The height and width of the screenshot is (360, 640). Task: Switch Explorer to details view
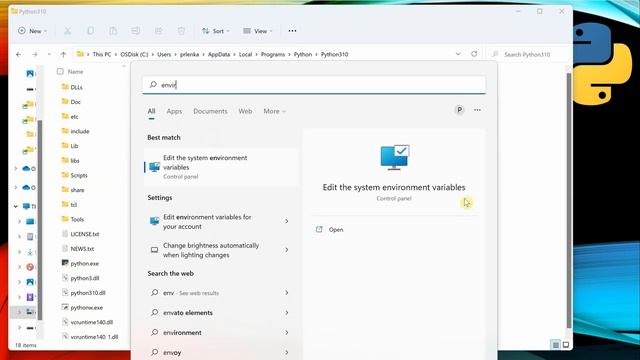[x=556, y=345]
